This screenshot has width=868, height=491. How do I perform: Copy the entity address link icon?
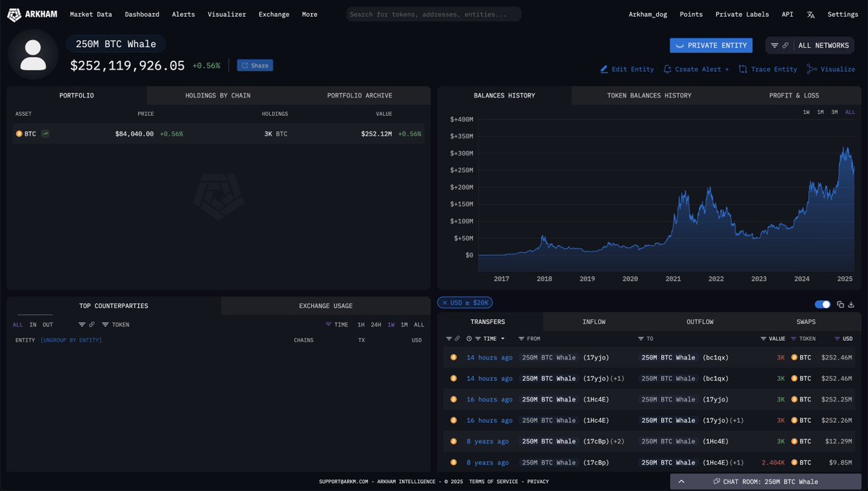click(x=786, y=45)
